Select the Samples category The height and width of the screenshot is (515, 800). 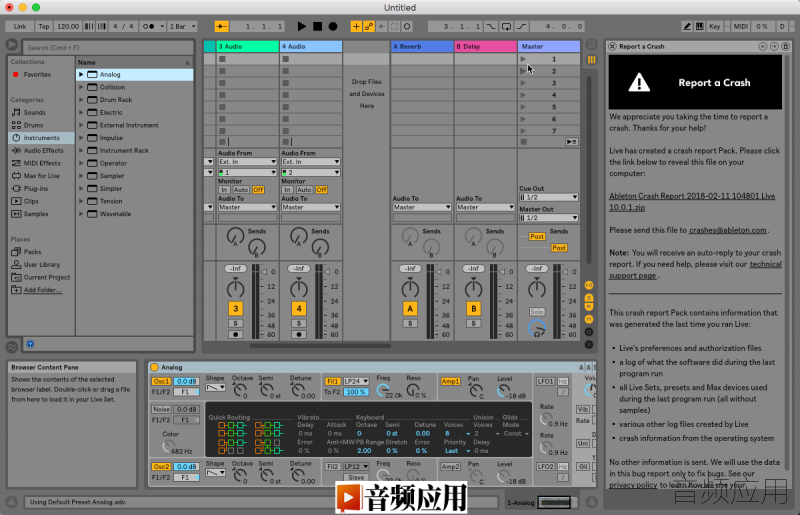pyautogui.click(x=36, y=214)
